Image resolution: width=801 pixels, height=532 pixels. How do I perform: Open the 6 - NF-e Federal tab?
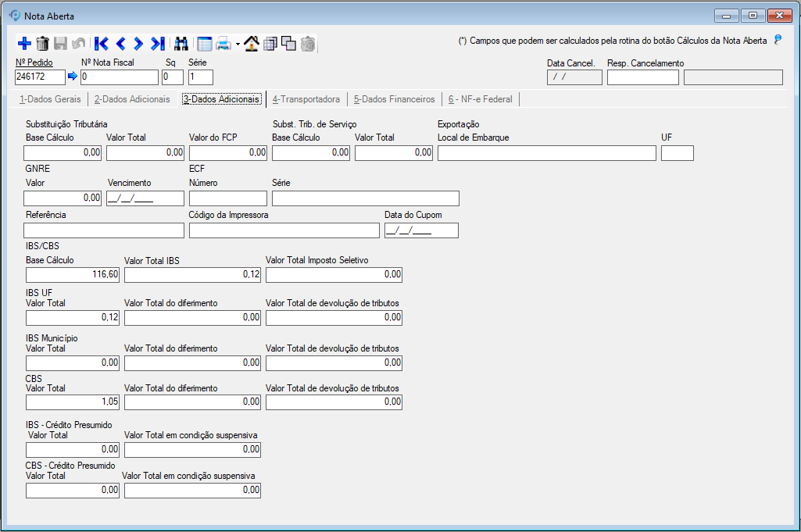click(x=480, y=99)
